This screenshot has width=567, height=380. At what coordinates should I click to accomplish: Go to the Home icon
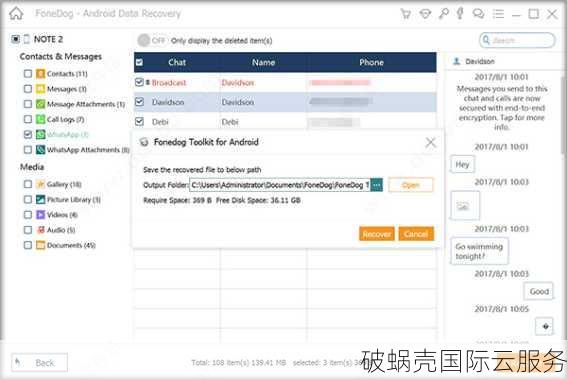(16, 14)
